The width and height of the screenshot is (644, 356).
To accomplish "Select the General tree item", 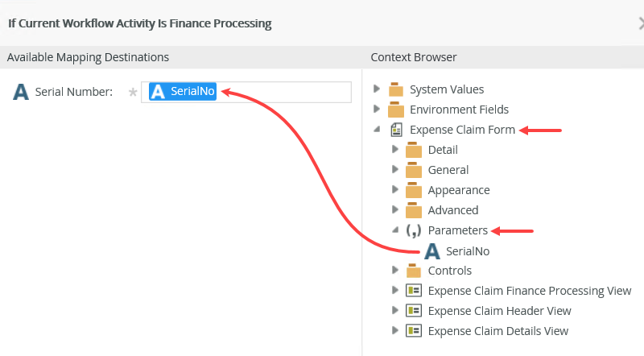I will point(448,170).
